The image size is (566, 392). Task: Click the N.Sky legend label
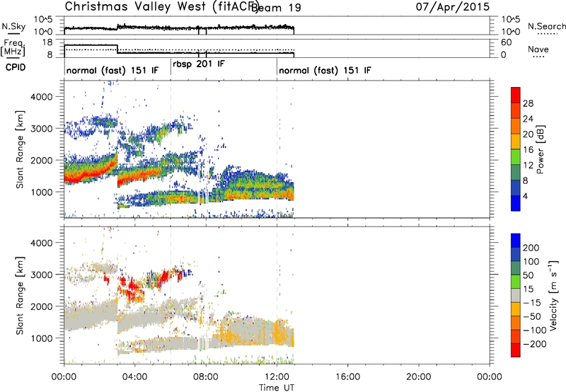point(13,26)
